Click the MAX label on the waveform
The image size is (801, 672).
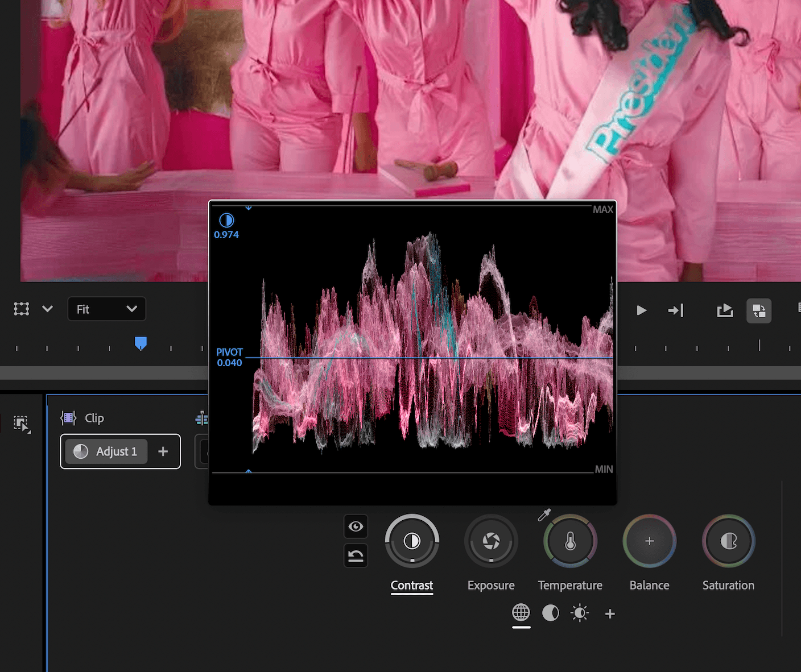pos(603,210)
